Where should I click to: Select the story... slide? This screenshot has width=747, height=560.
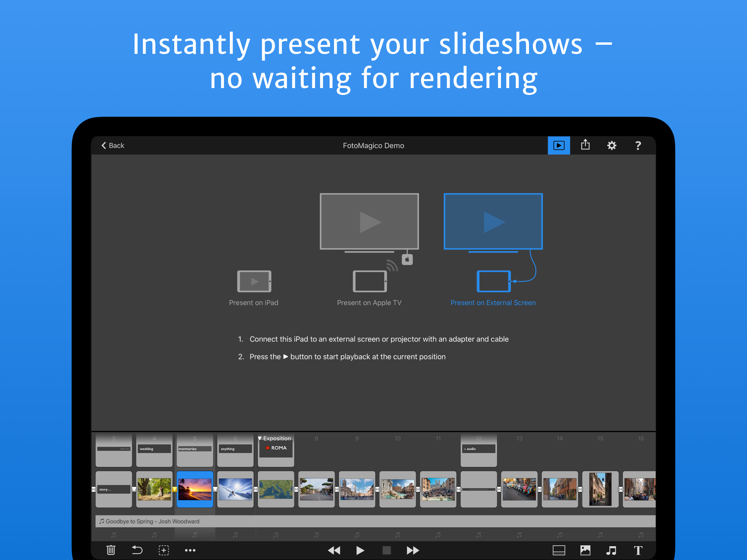click(x=114, y=489)
